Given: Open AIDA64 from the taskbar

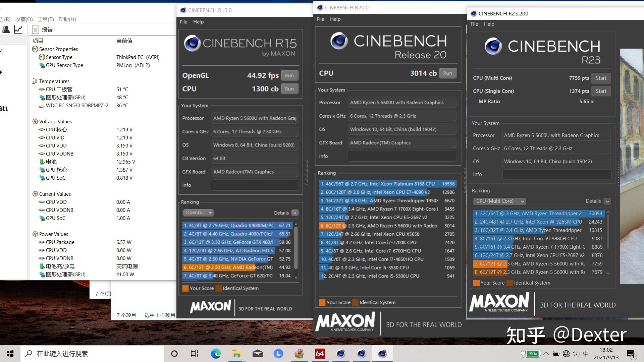Looking at the screenshot, I should point(320,354).
